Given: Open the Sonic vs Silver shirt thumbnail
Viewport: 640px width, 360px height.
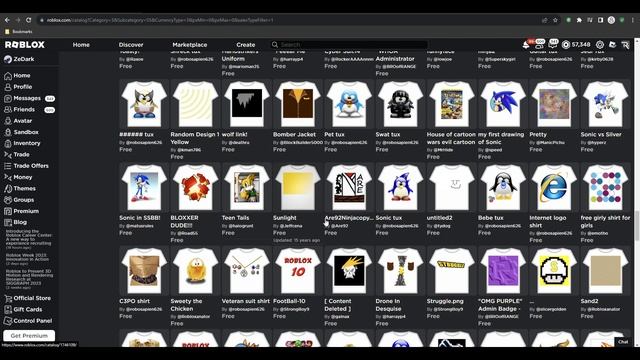Looking at the screenshot, I should click(605, 104).
